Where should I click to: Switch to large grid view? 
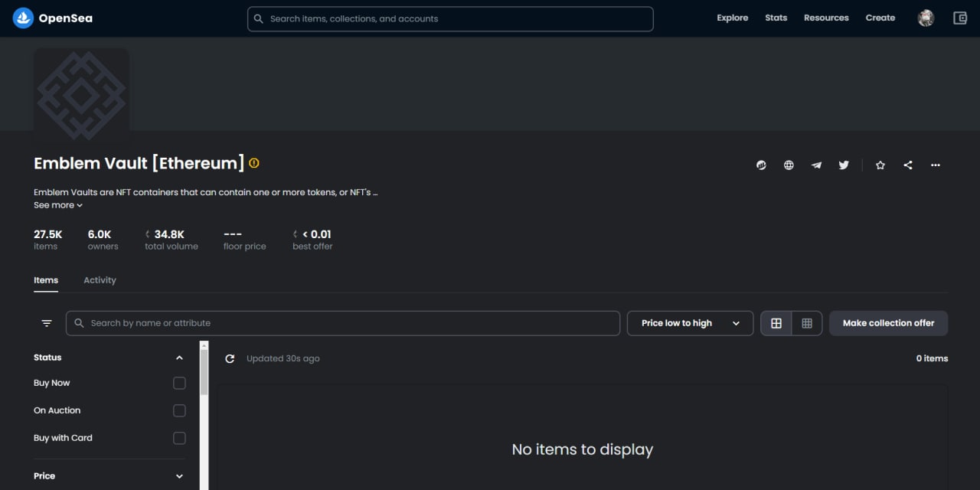pyautogui.click(x=776, y=323)
